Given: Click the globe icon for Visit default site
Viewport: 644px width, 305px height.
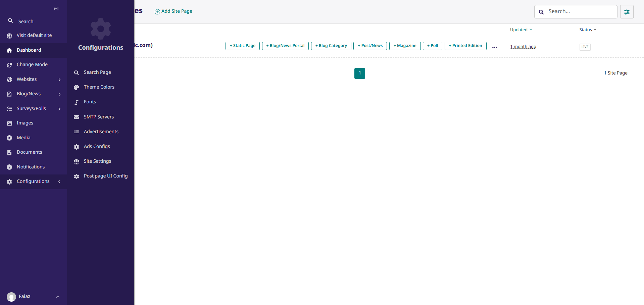Looking at the screenshot, I should pyautogui.click(x=9, y=36).
